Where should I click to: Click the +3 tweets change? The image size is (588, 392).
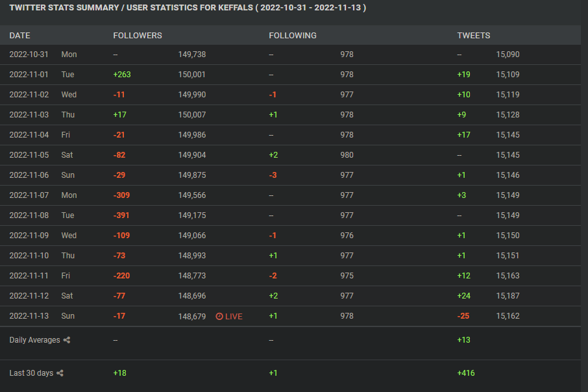coord(461,195)
